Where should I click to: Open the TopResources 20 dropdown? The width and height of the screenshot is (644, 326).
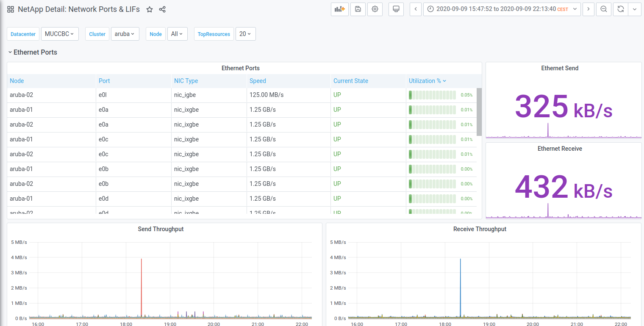(245, 34)
